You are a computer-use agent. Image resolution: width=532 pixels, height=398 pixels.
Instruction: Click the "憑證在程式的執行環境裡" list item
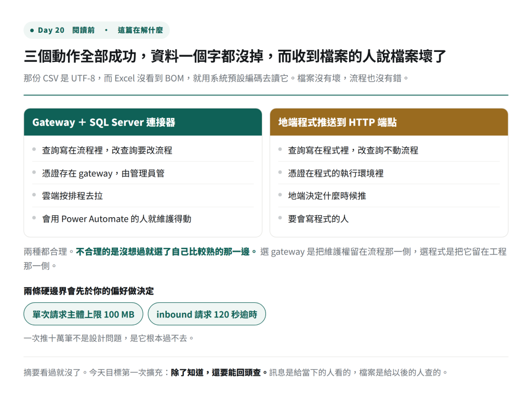(x=389, y=173)
